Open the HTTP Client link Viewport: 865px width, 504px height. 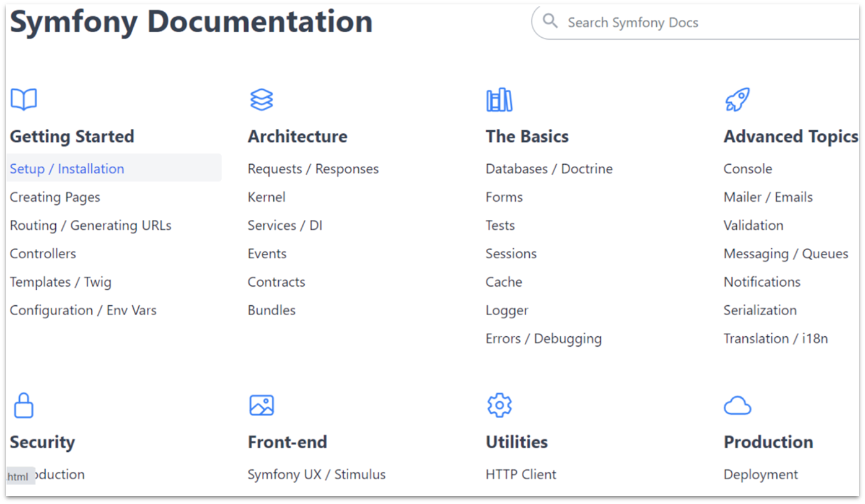tap(521, 475)
